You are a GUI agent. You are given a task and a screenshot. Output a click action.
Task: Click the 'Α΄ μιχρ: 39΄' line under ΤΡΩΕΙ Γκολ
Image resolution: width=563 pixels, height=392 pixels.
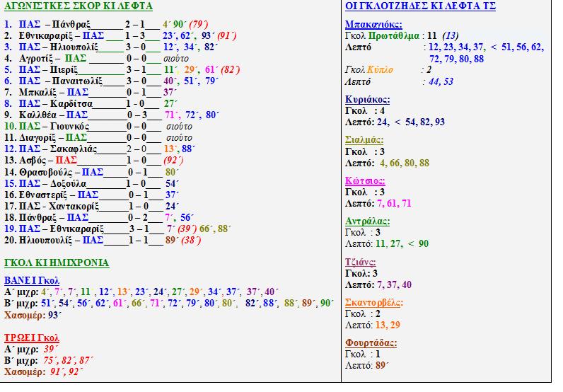click(x=31, y=350)
